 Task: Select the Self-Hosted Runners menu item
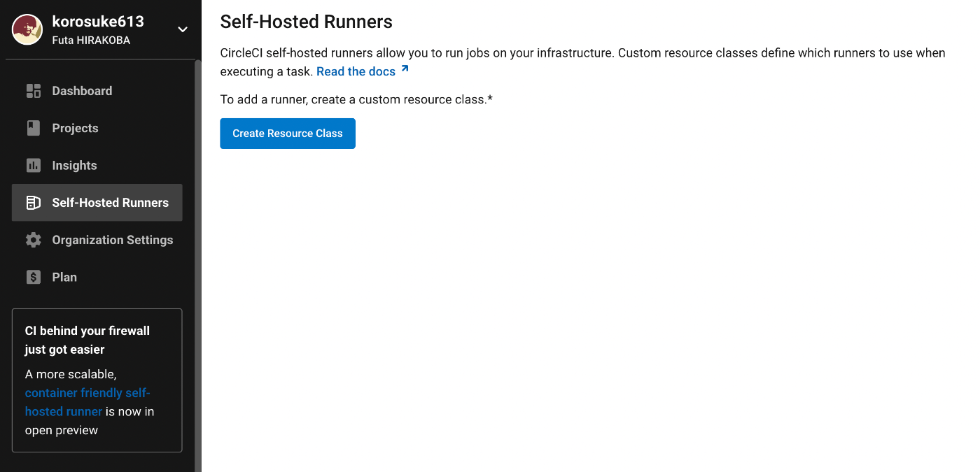click(97, 203)
